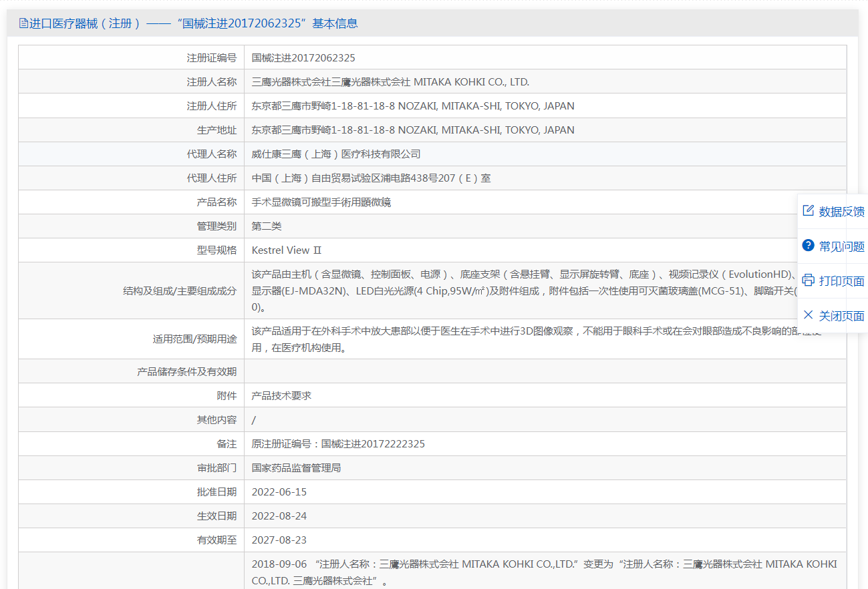Click the 代理人名称 label
Screen dimensions: 868x589
click(x=212, y=154)
